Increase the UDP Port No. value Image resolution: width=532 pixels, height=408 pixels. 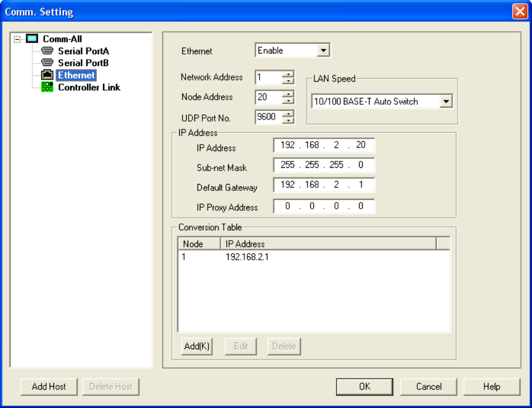point(288,114)
